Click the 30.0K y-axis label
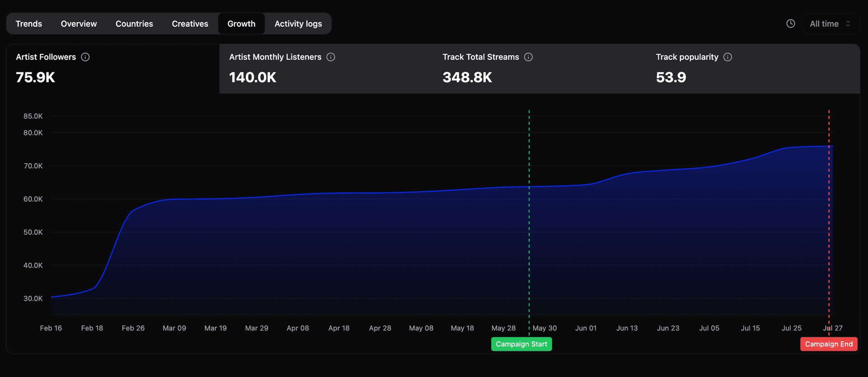868x377 pixels. pyautogui.click(x=33, y=298)
